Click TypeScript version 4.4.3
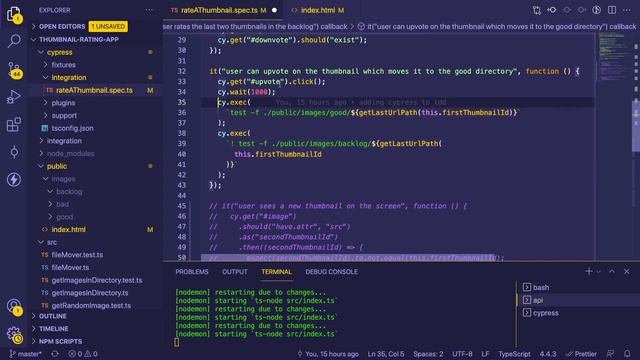 pyautogui.click(x=548, y=354)
